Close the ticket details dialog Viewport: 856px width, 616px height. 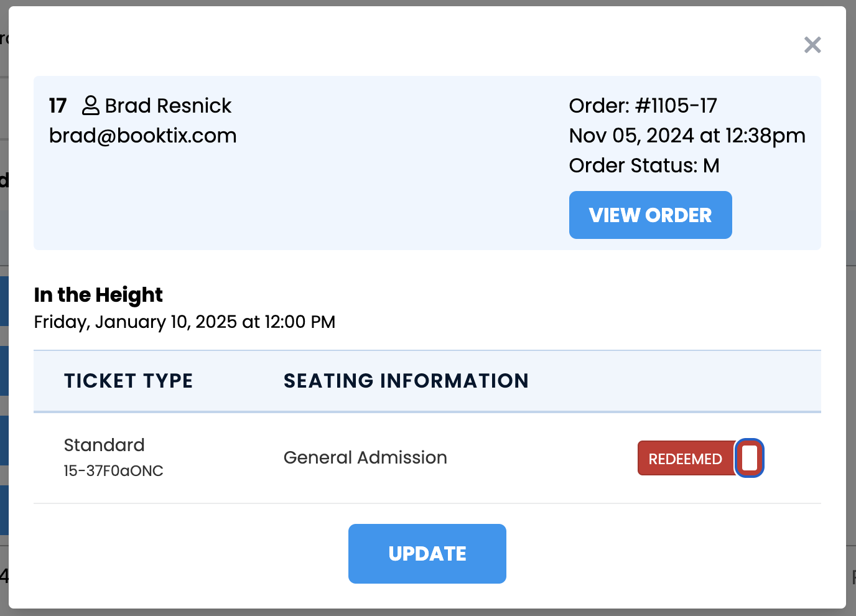tap(812, 45)
